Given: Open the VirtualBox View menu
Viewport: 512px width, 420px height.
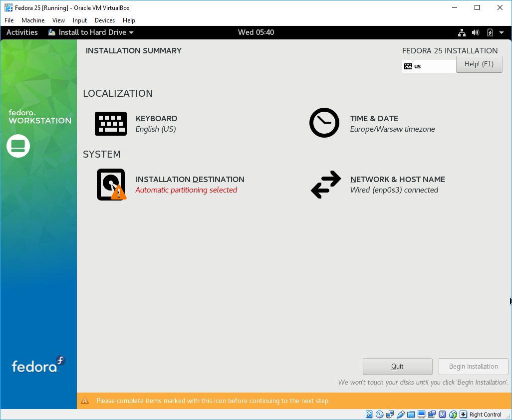Looking at the screenshot, I should pyautogui.click(x=58, y=20).
